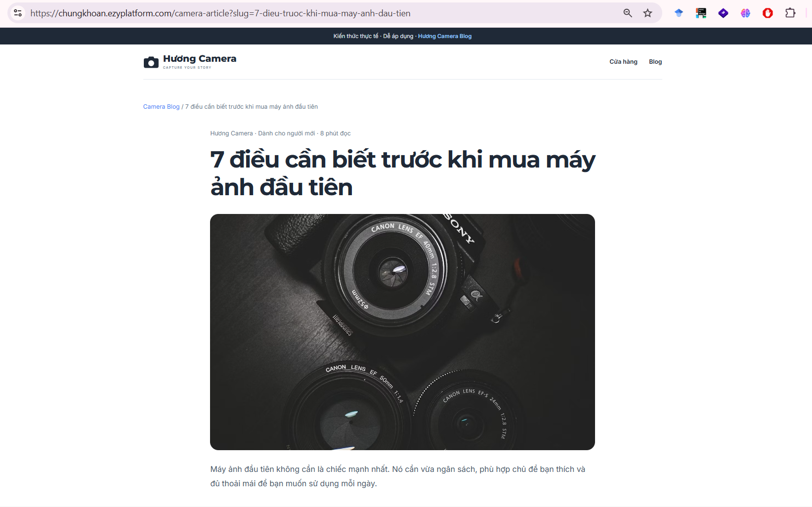Open the HTML validator extension icon
812x507 pixels.
point(701,13)
